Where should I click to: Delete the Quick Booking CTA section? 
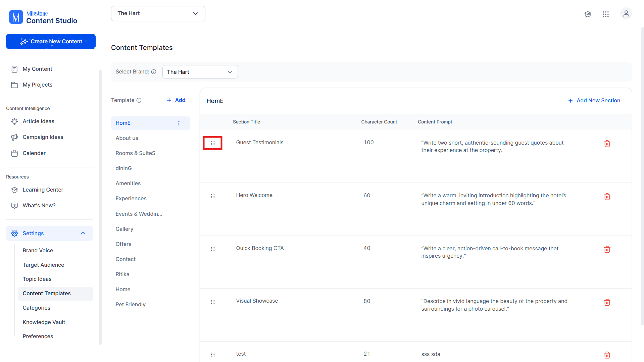(x=607, y=250)
